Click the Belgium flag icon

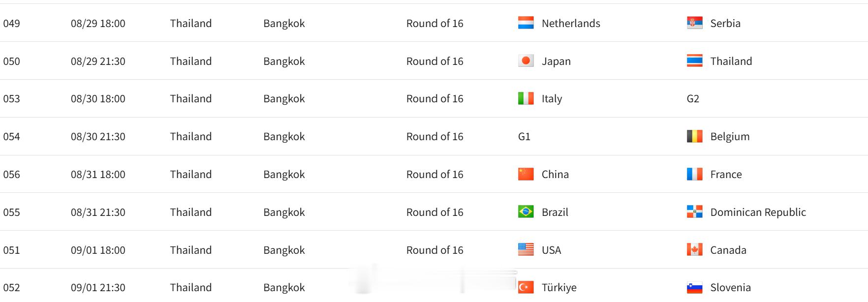pos(694,136)
